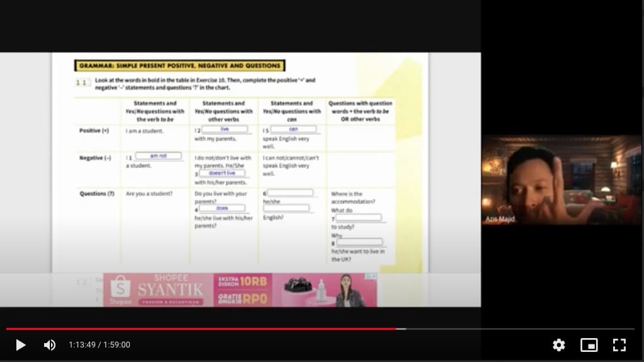Image resolution: width=644 pixels, height=362 pixels.
Task: Click the Azis Majid webcam feed
Action: click(561, 179)
